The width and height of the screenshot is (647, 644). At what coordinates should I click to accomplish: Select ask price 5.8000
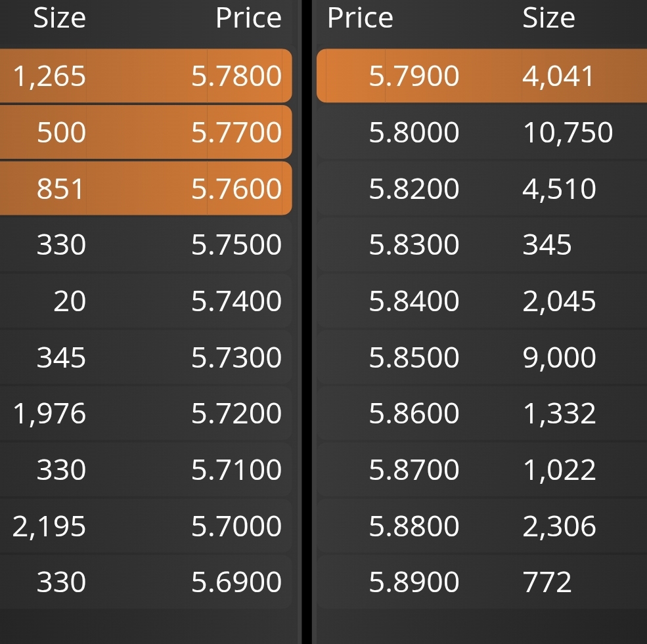414,133
